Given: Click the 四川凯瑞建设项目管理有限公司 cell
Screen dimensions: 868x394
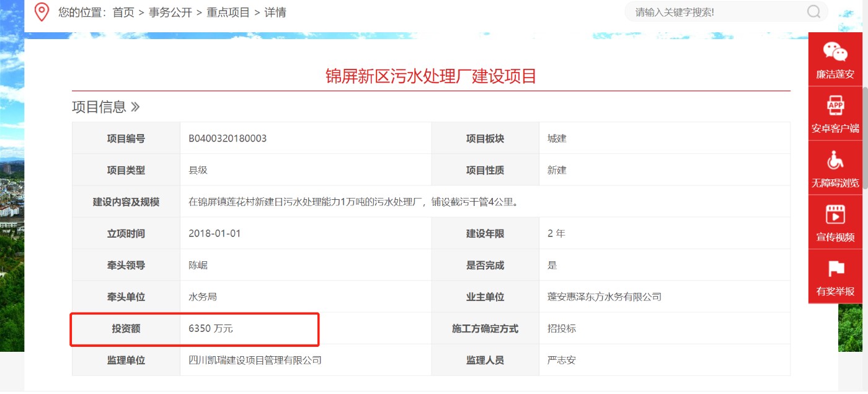Looking at the screenshot, I should [x=255, y=360].
